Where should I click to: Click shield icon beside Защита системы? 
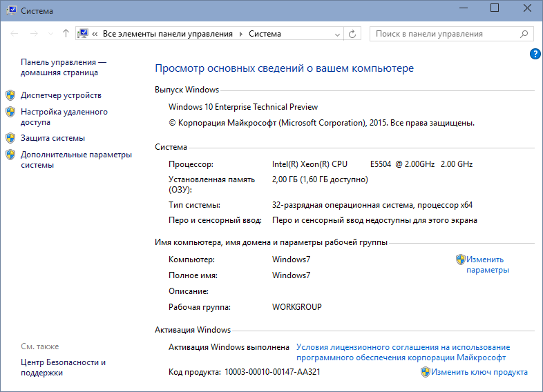click(x=10, y=138)
